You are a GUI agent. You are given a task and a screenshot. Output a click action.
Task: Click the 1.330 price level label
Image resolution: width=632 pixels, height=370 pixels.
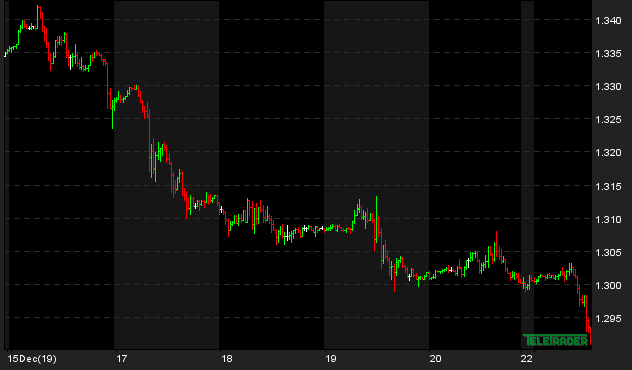click(608, 87)
